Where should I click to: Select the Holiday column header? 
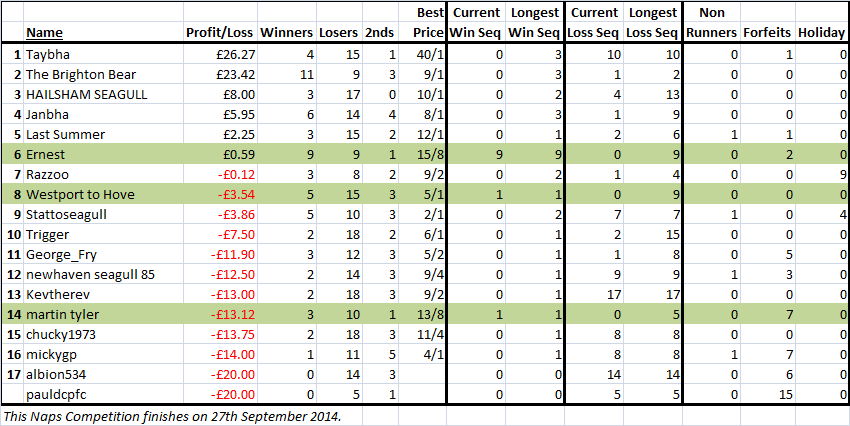click(821, 33)
